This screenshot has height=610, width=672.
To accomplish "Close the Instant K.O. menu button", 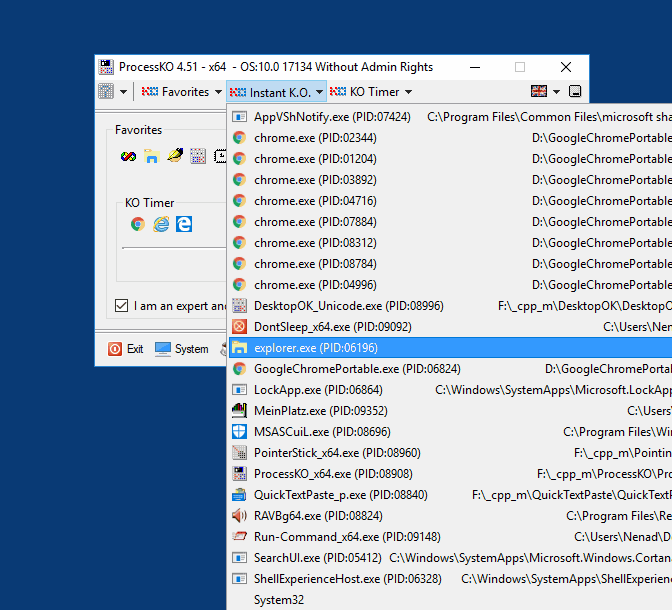I will pyautogui.click(x=276, y=92).
